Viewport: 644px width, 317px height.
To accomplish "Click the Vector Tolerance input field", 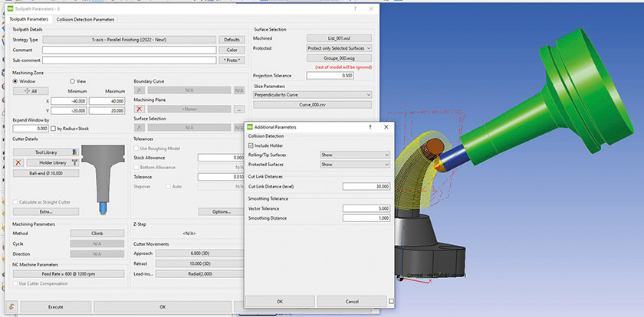I will (x=366, y=208).
